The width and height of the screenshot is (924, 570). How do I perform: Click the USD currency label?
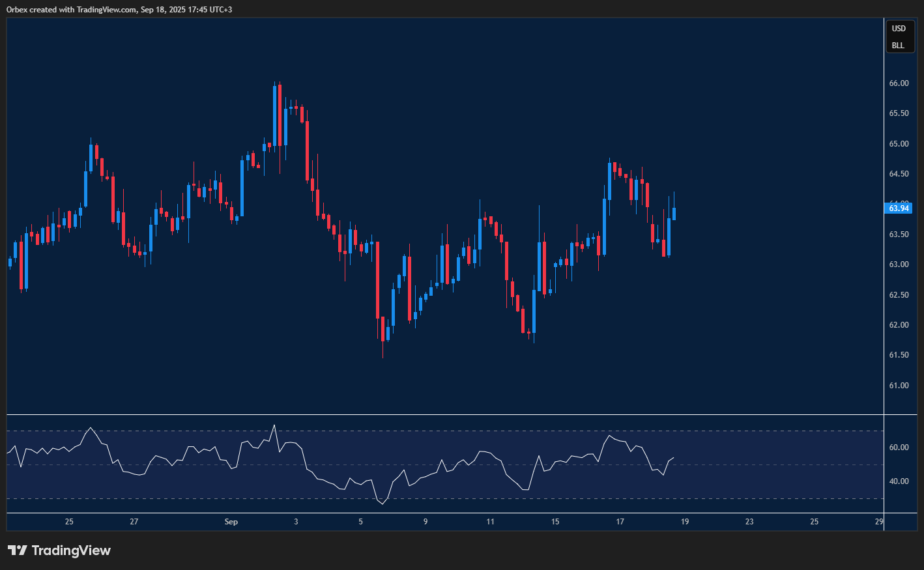[x=899, y=29]
